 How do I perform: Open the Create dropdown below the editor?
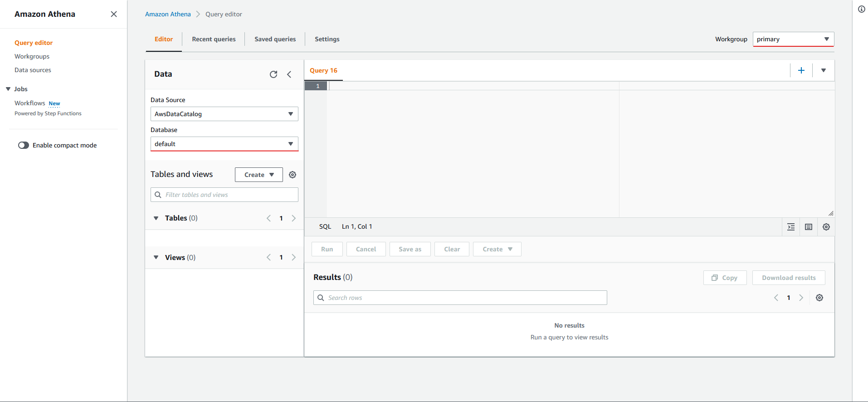click(497, 249)
